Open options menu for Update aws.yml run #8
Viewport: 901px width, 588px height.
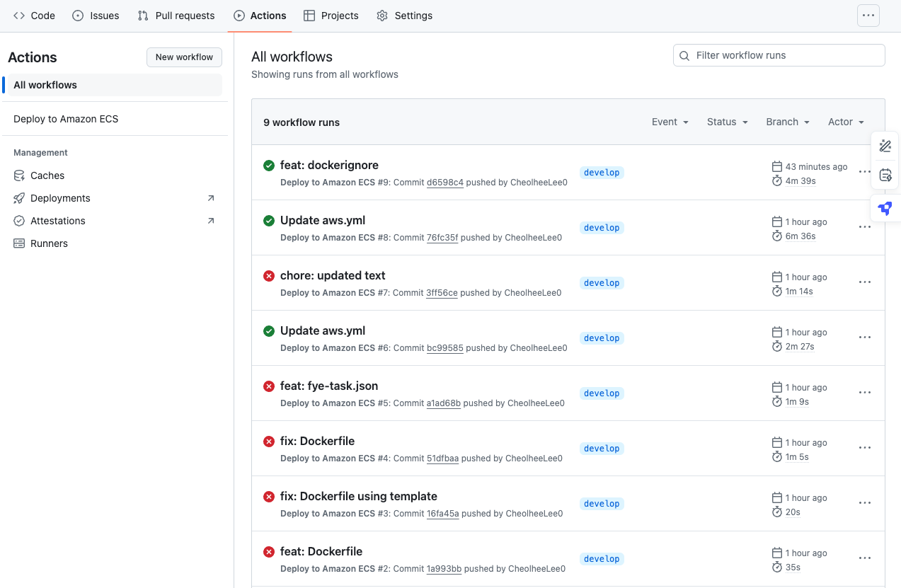coord(865,227)
